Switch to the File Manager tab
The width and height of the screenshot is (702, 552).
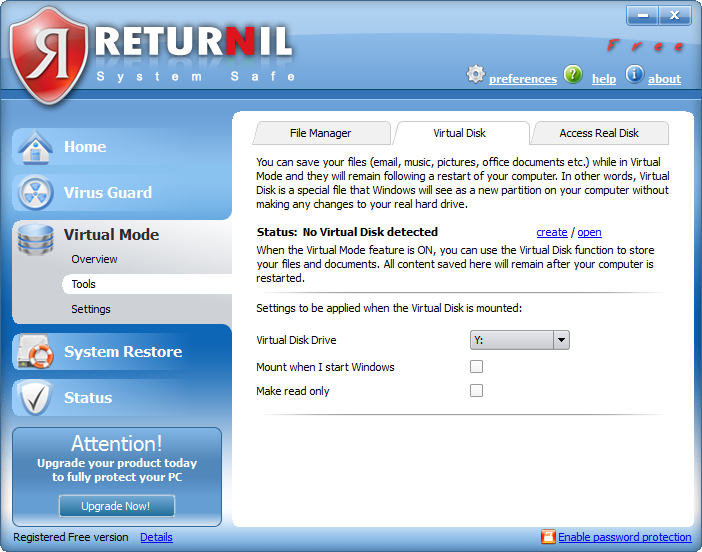click(321, 133)
